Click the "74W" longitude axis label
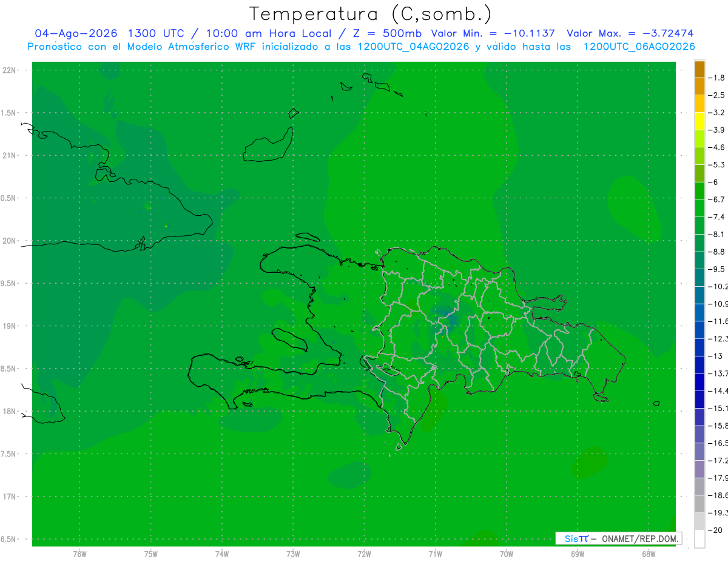The image size is (728, 562). click(x=221, y=554)
